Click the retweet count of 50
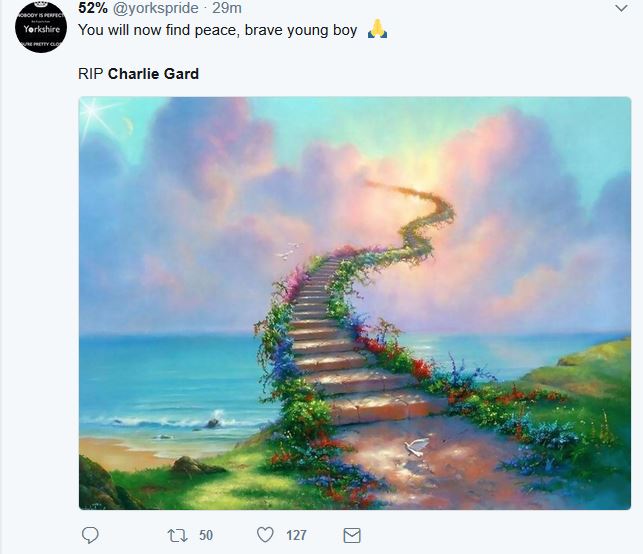Screen dimensions: 643x554 [206, 536]
